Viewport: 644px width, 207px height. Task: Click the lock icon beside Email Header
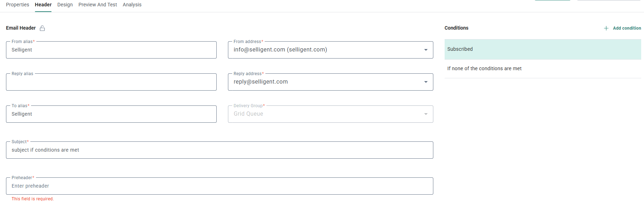click(x=42, y=28)
